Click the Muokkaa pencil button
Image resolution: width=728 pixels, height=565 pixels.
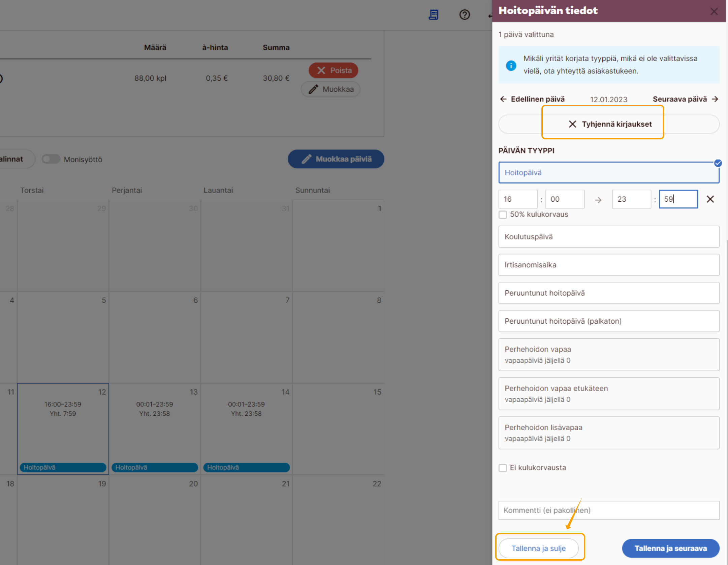[x=330, y=89]
